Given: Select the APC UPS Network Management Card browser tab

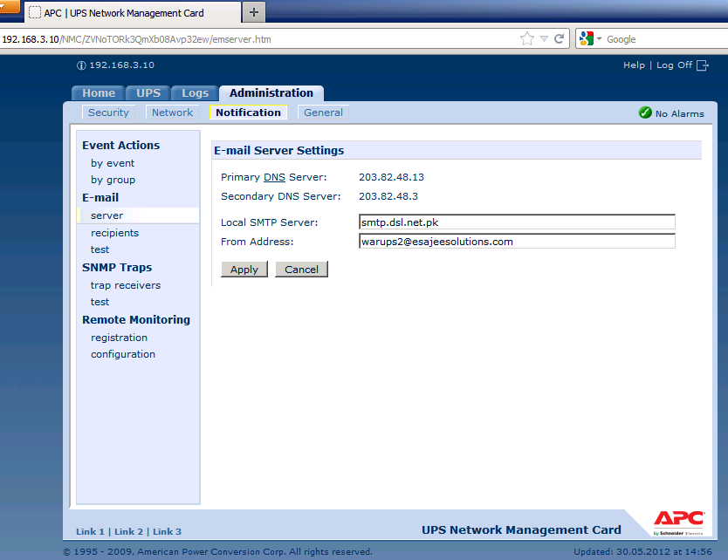Looking at the screenshot, I should pos(133,13).
